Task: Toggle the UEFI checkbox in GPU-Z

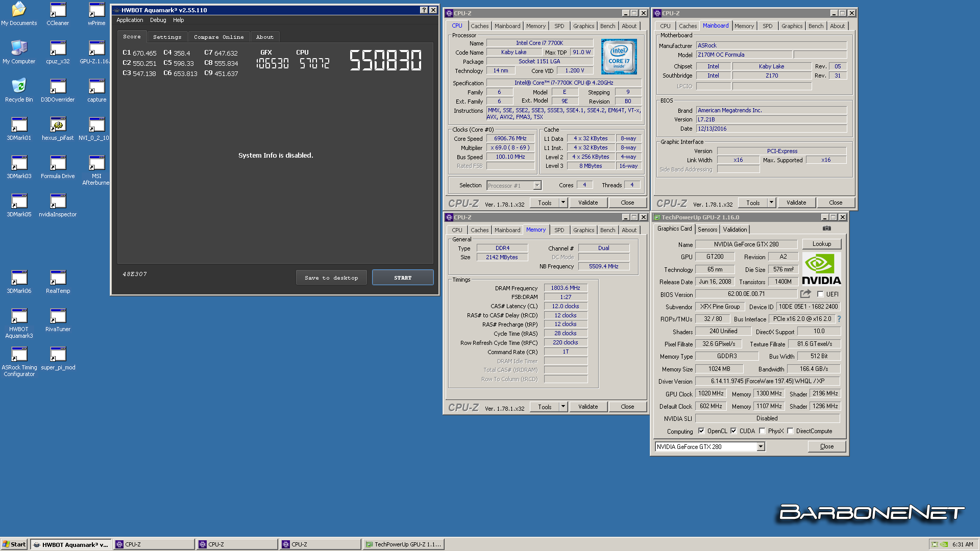Action: (820, 294)
